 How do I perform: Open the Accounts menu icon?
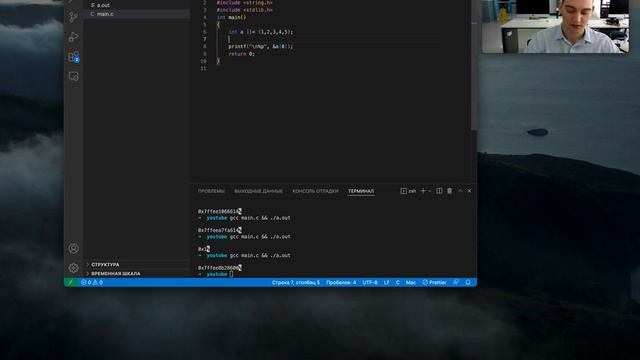click(73, 248)
